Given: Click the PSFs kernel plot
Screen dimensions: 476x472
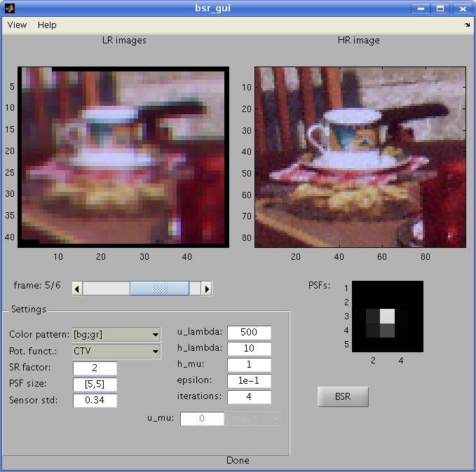Looking at the screenshot, I should pyautogui.click(x=388, y=317).
